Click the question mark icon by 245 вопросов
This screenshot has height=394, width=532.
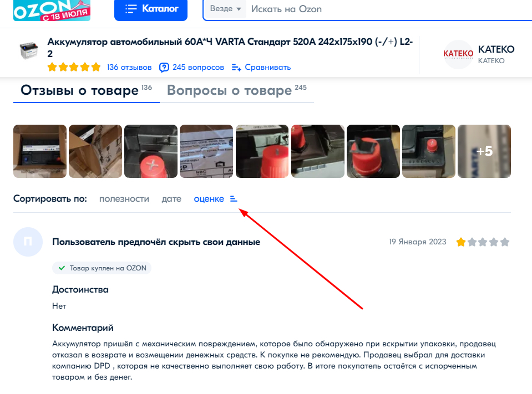point(164,68)
